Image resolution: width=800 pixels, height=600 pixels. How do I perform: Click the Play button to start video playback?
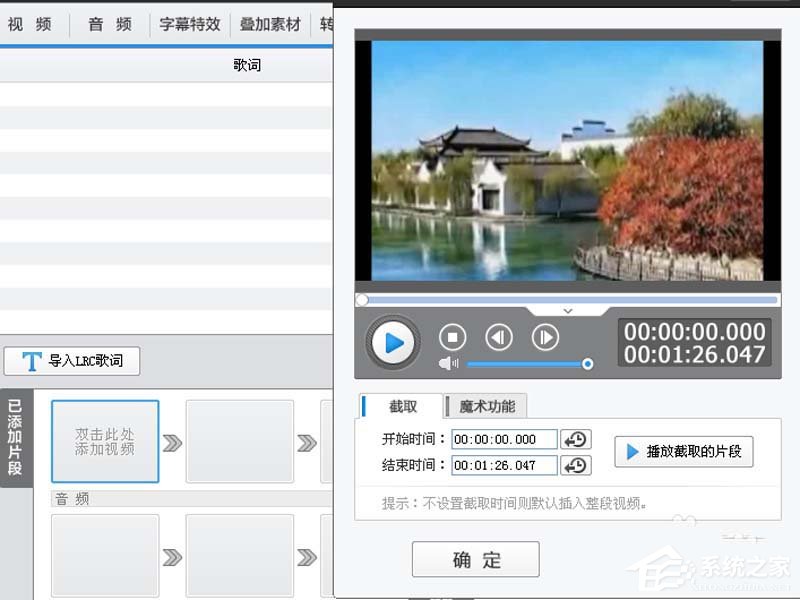click(x=391, y=340)
